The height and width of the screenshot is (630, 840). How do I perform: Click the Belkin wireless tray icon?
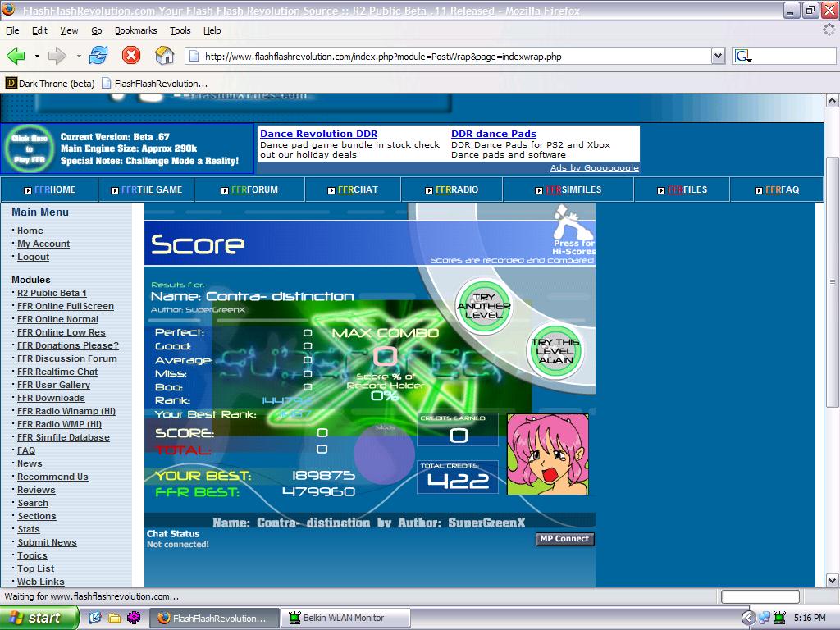tap(780, 619)
